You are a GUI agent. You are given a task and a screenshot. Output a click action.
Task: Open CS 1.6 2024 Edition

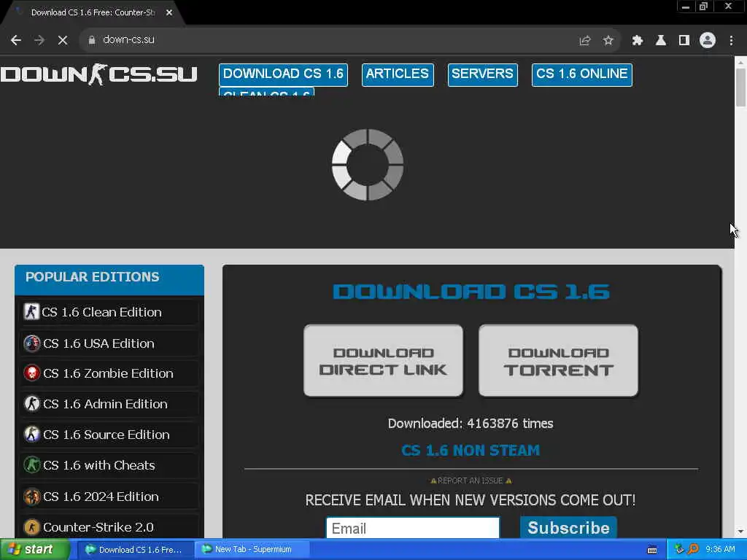click(109, 496)
